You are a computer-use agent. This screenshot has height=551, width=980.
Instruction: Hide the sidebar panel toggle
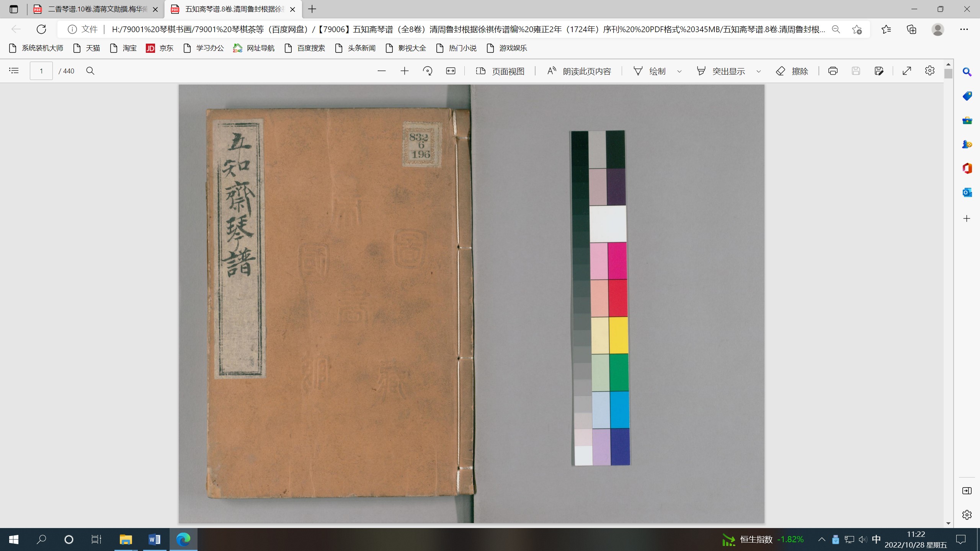(x=967, y=491)
